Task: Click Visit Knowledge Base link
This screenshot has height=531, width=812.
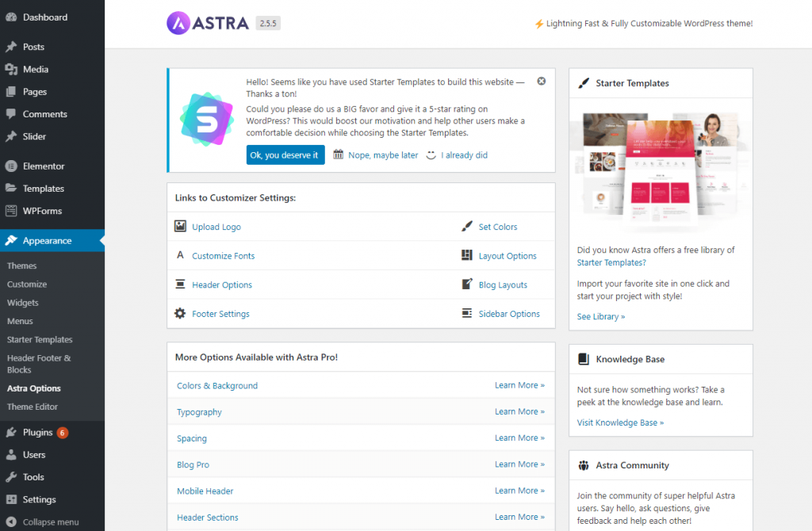Action: (x=620, y=423)
